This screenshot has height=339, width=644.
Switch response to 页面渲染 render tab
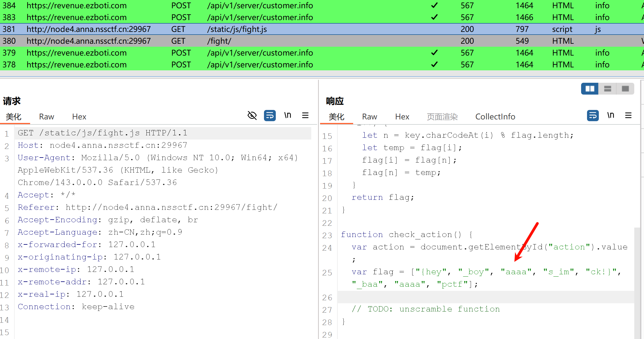click(442, 117)
